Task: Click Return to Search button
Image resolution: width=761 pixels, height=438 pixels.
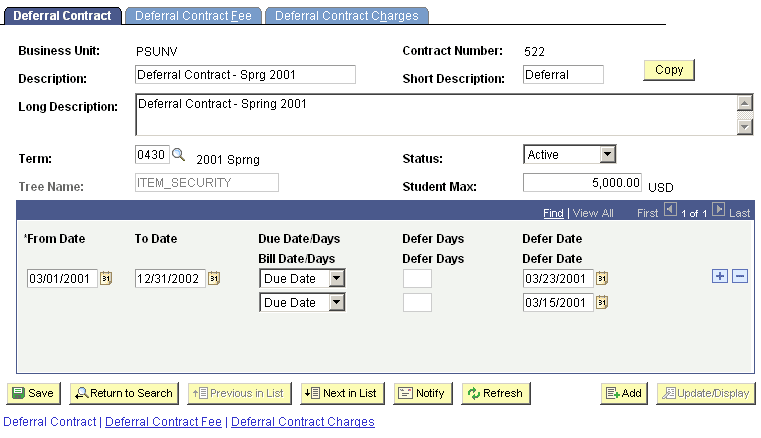Action: tap(124, 393)
